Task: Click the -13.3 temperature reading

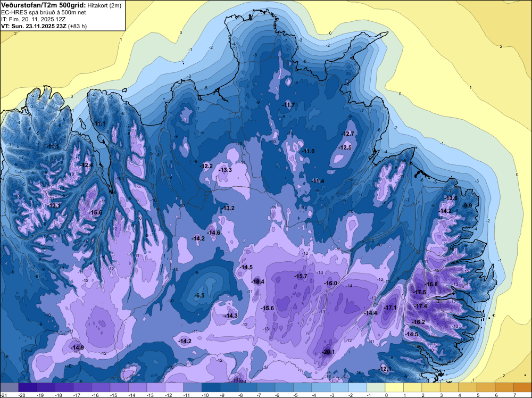Action: [226, 170]
